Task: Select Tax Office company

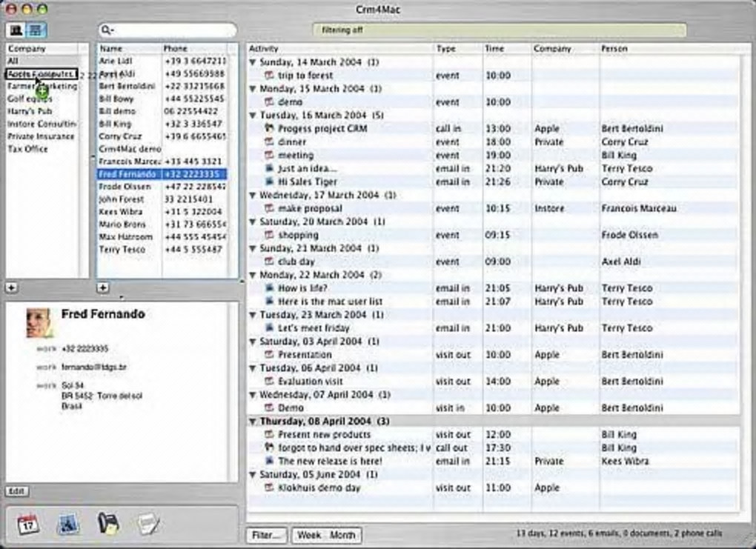Action: point(42,148)
